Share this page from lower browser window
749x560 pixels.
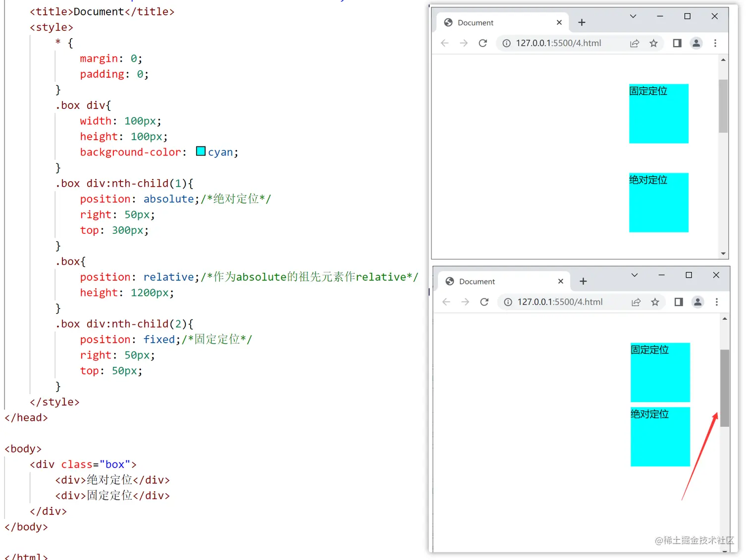(x=636, y=302)
